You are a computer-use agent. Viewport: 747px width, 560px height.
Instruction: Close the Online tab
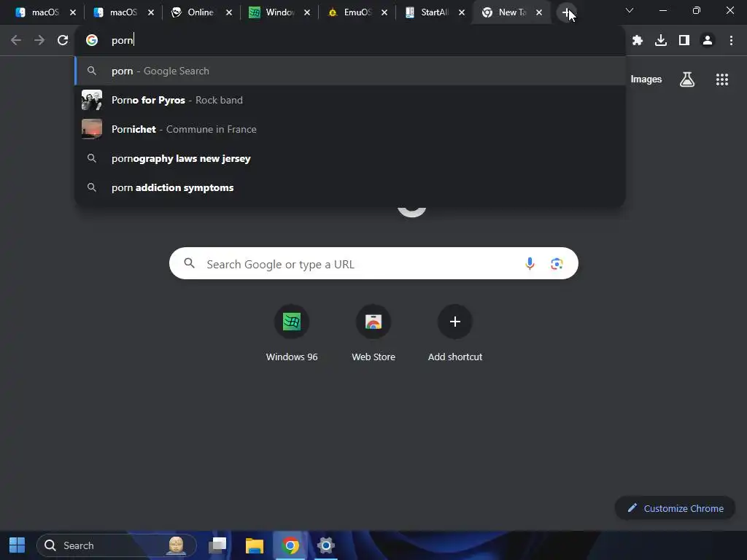(x=229, y=12)
